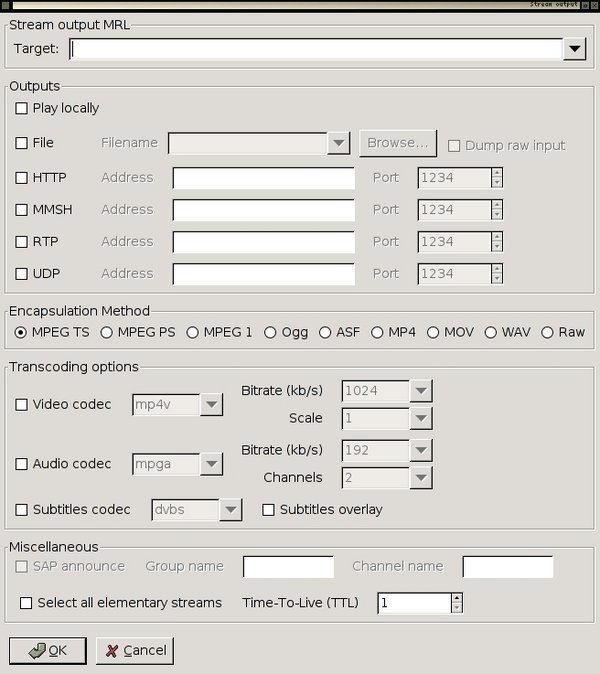Screen dimensions: 600x674
Task: Focus the MMSH Address input
Action: [264, 210]
